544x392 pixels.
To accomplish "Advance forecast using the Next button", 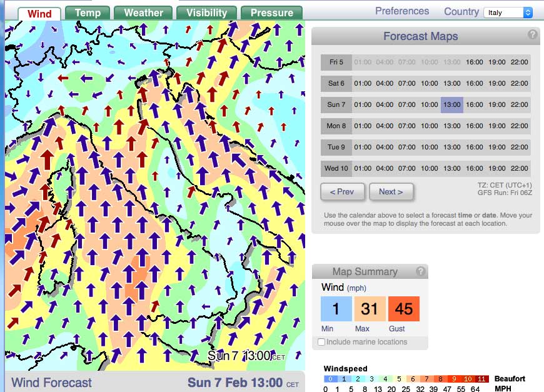I will [391, 192].
